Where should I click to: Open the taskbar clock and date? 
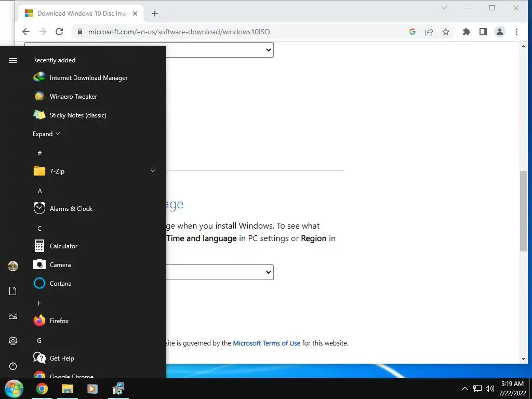(512, 389)
